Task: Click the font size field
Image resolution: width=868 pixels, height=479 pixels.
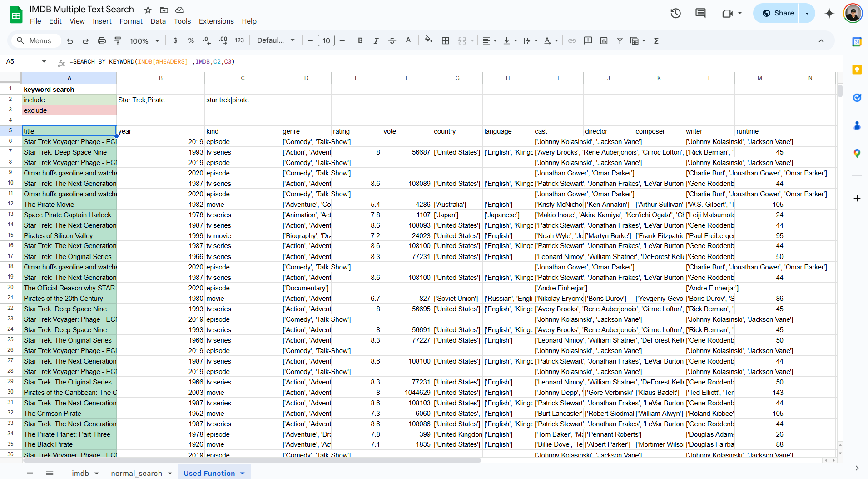Action: click(326, 41)
